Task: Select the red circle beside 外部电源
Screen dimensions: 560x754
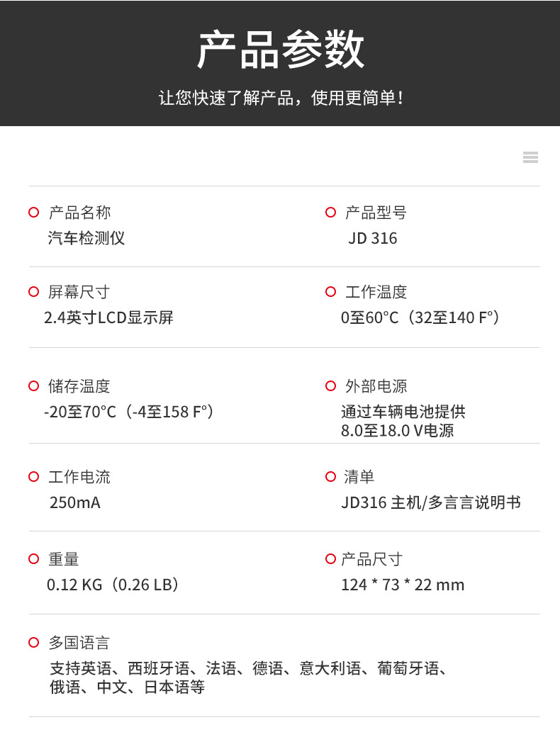Action: click(x=330, y=386)
